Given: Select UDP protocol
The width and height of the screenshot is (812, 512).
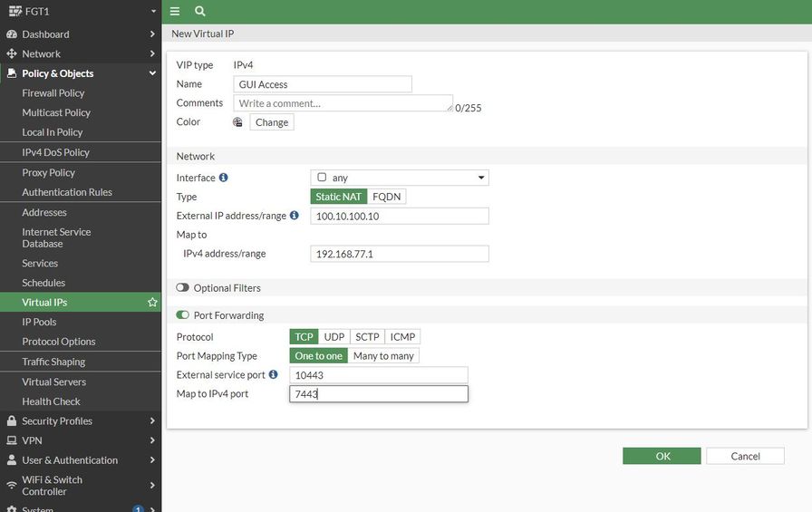Looking at the screenshot, I should pyautogui.click(x=334, y=337).
